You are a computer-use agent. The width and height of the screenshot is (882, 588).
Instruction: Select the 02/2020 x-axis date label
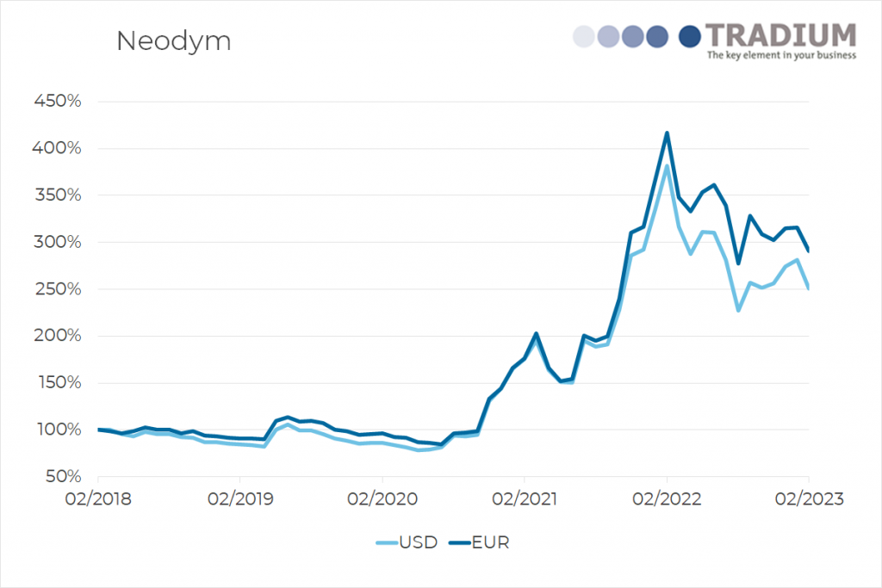pyautogui.click(x=382, y=497)
